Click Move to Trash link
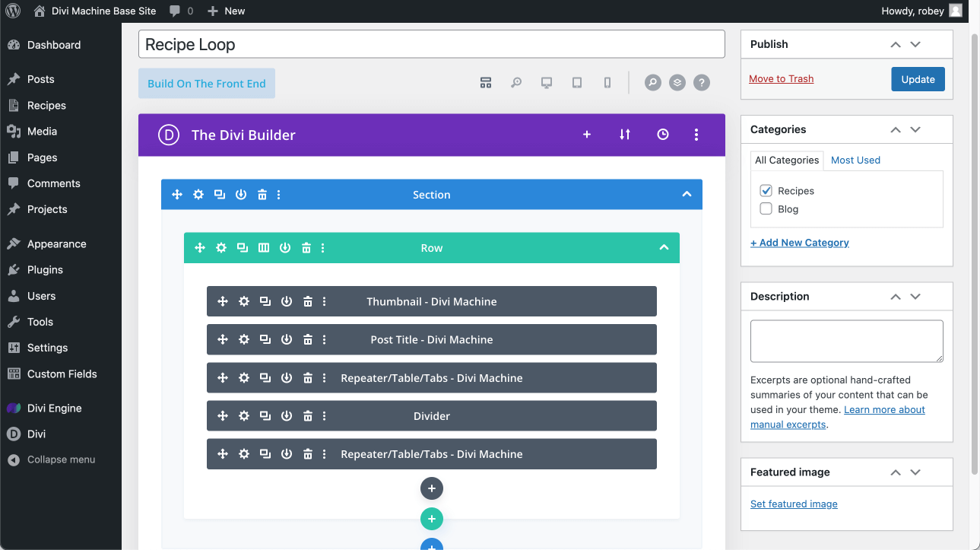This screenshot has width=980, height=550. point(781,78)
